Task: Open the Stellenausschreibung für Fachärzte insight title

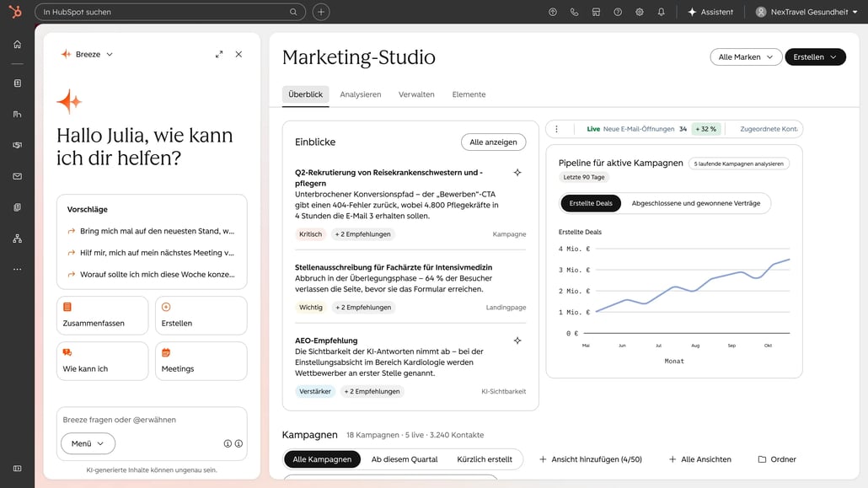Action: point(394,267)
